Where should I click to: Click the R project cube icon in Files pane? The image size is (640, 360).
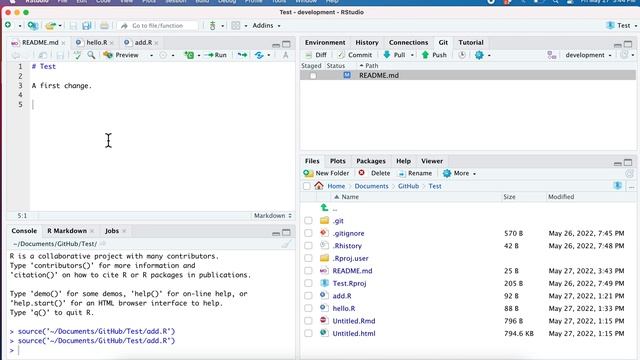[x=618, y=186]
